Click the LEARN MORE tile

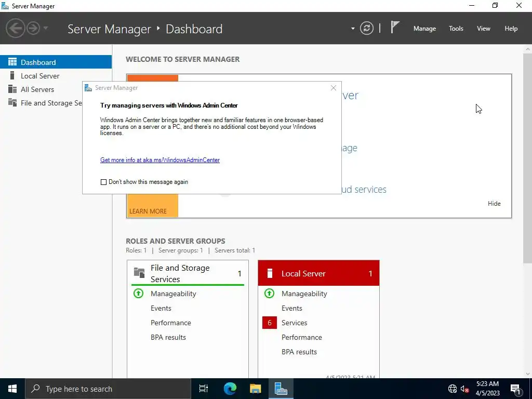tap(153, 206)
